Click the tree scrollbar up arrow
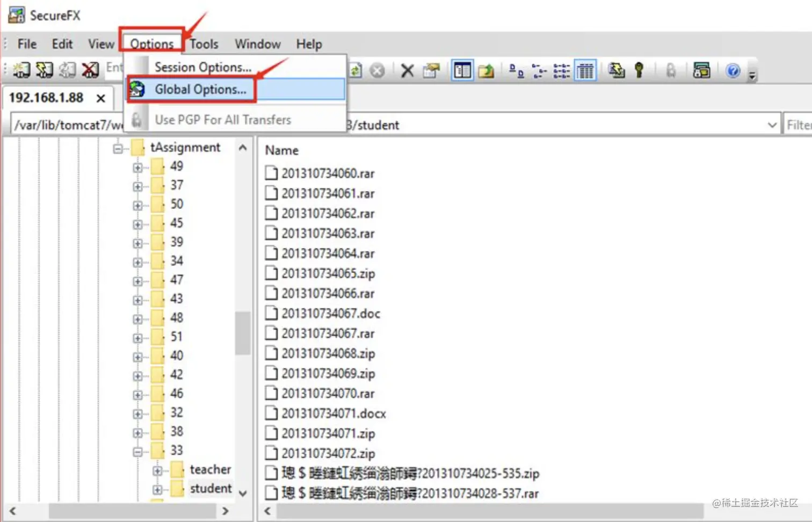Screen dimensions: 812x522 click(x=243, y=148)
